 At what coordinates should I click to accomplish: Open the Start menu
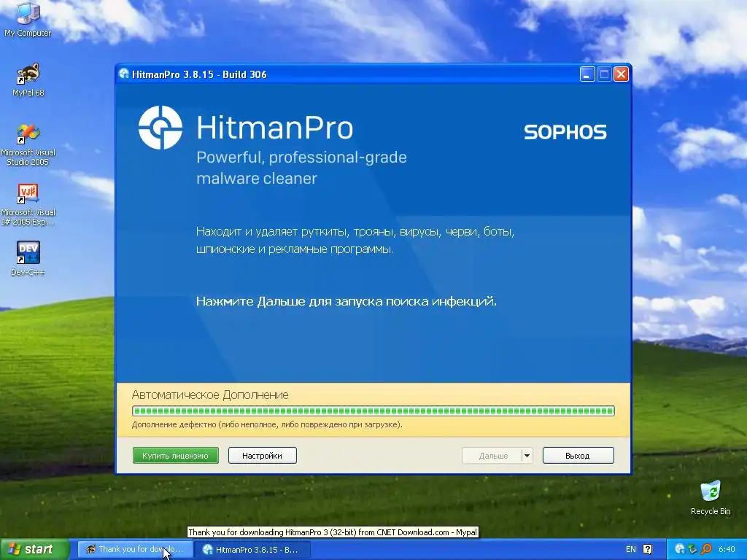[x=34, y=549]
